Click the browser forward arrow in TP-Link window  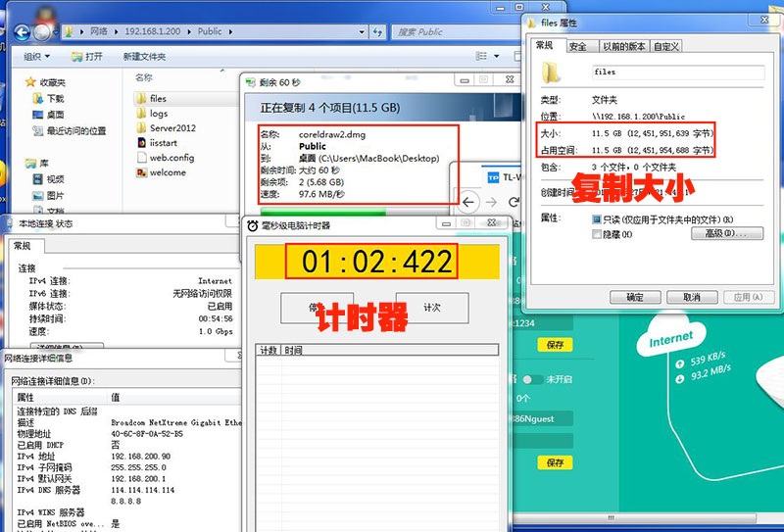tap(492, 202)
